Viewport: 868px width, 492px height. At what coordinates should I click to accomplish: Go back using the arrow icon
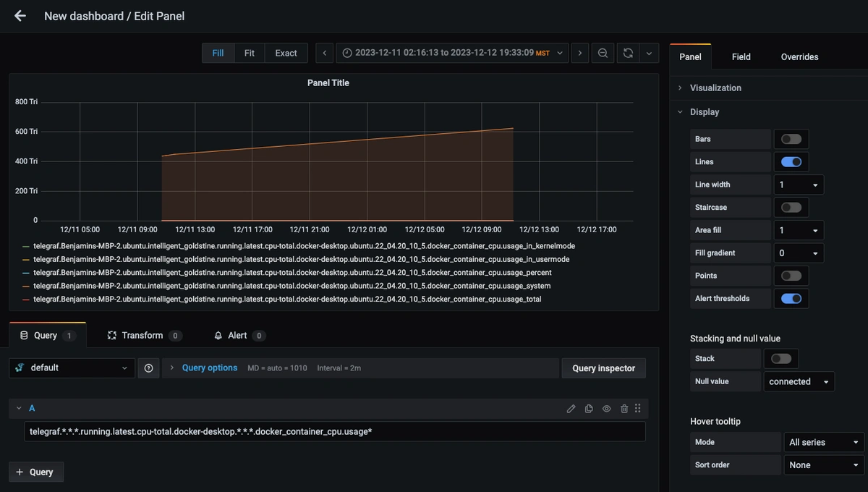click(20, 15)
